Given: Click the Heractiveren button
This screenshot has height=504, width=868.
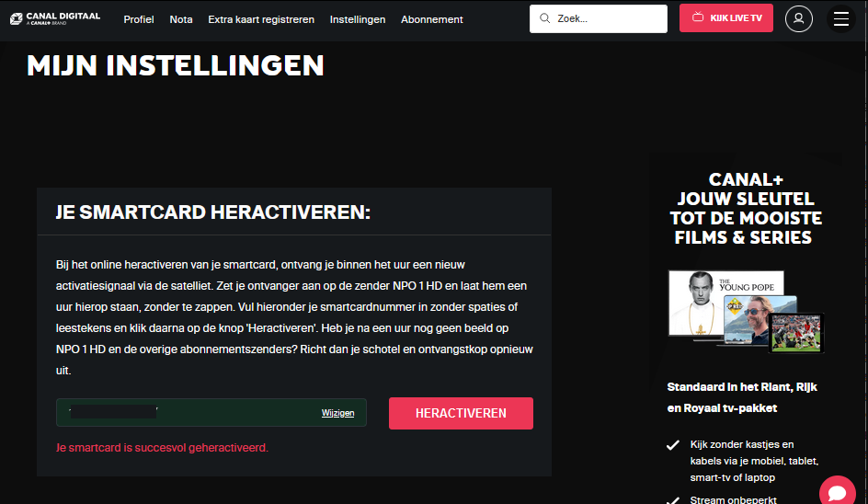Looking at the screenshot, I should click(x=461, y=413).
